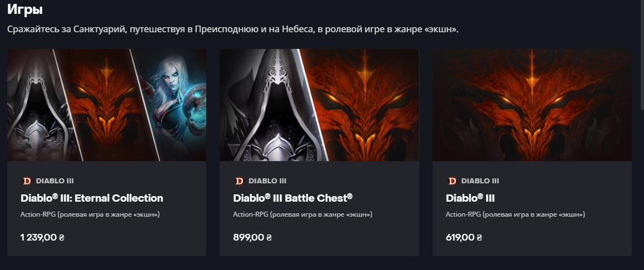This screenshot has height=270, width=644.
Task: Open the Eternal Collection artwork thumbnail
Action: click(x=107, y=105)
